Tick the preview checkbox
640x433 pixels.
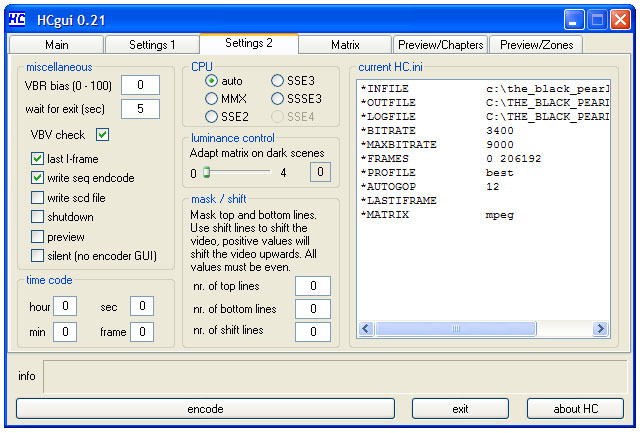[38, 236]
